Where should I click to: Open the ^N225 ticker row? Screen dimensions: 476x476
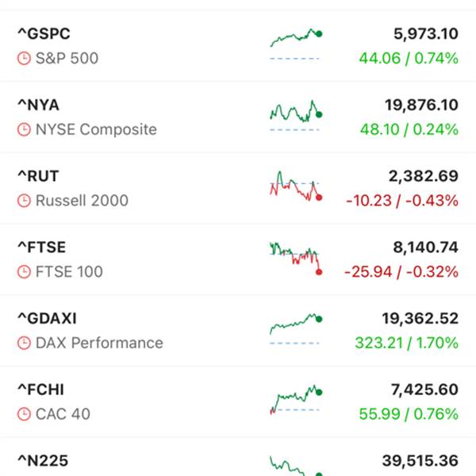(238, 457)
